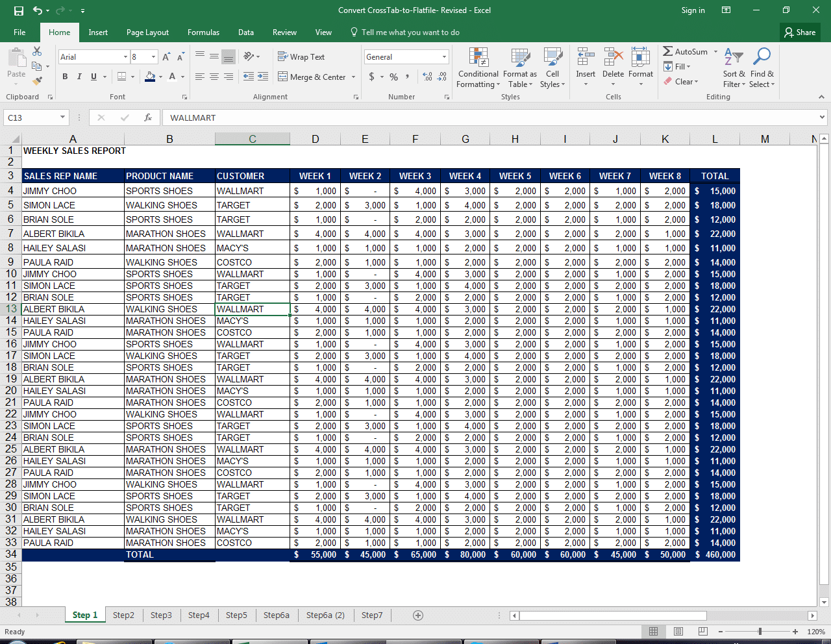Save the workbook with the floppy disk icon
Image resolution: width=831 pixels, height=644 pixels.
pyautogui.click(x=19, y=10)
